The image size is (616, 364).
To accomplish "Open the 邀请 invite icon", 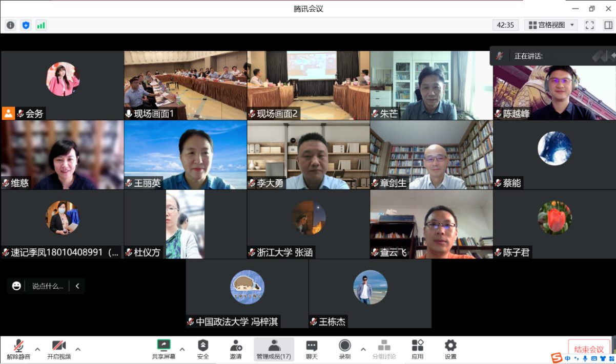I will pos(236,349).
